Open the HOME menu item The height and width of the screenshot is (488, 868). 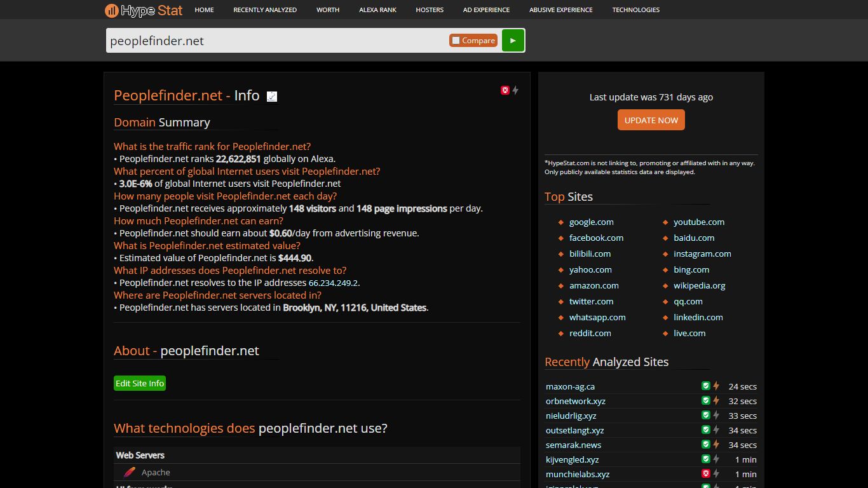(x=204, y=10)
